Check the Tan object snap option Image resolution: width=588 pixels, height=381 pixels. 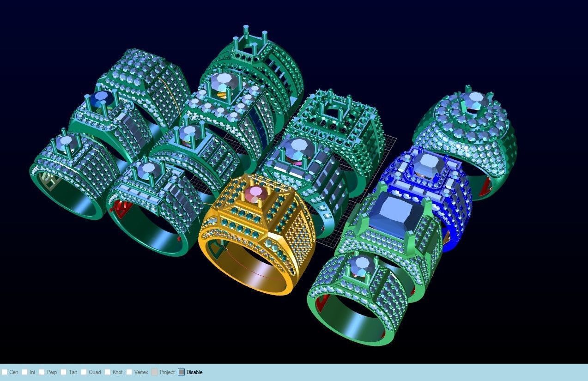[64, 372]
